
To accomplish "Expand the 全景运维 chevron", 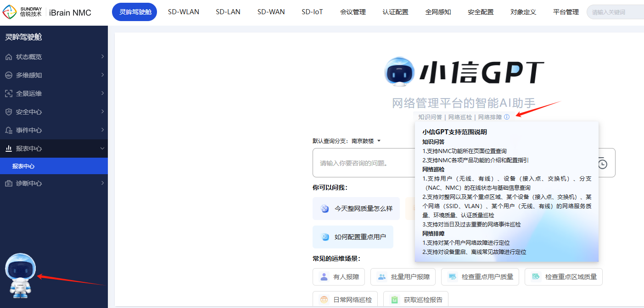I will point(102,93).
